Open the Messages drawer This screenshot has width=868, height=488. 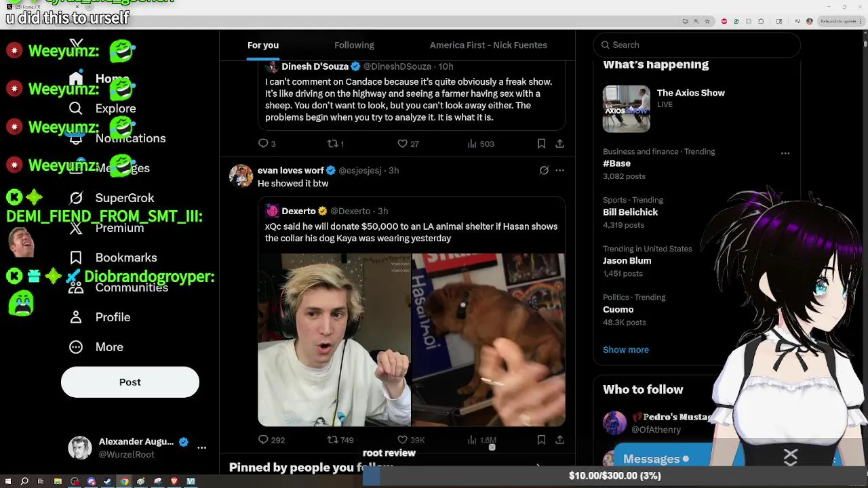[655, 459]
